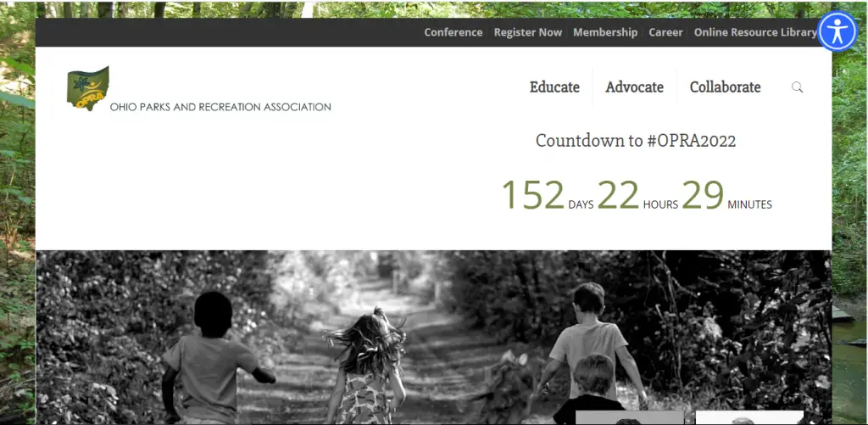Image resolution: width=868 pixels, height=425 pixels.
Task: Click the hero photo of children running
Action: pos(433,338)
